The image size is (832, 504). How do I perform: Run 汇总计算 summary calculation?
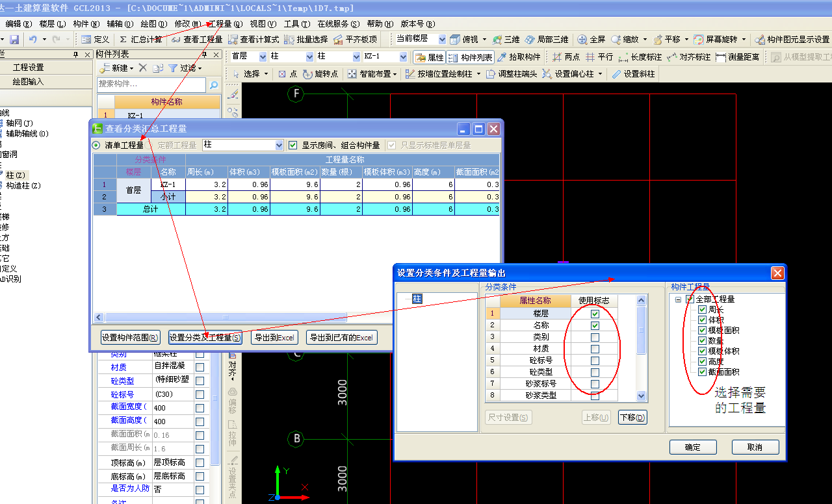click(140, 40)
